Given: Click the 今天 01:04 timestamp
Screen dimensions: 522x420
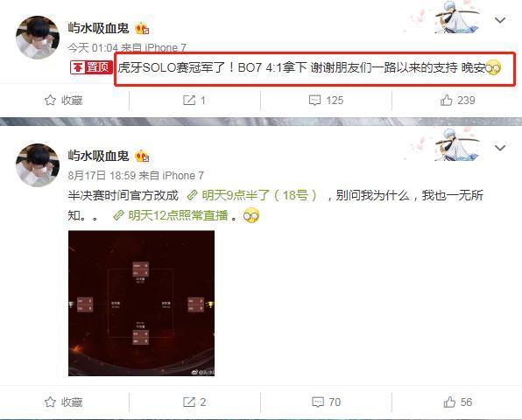Looking at the screenshot, I should [93, 48].
